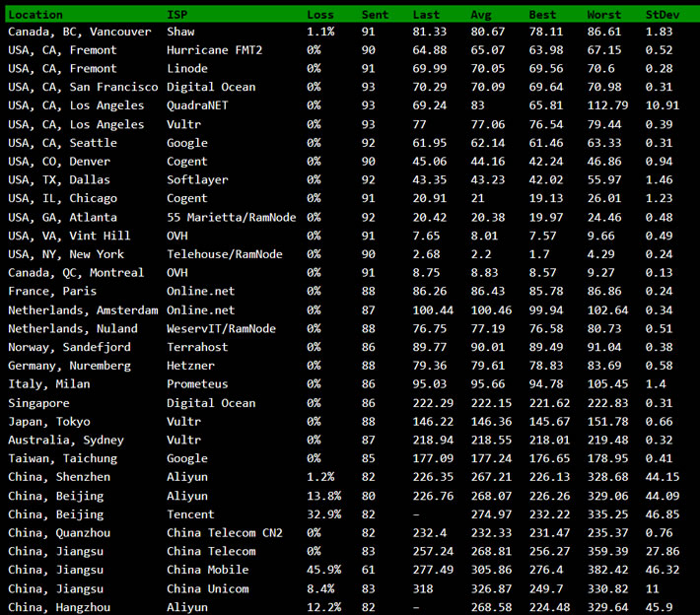Click the Location column header
The image size is (700, 615).
coord(35,15)
